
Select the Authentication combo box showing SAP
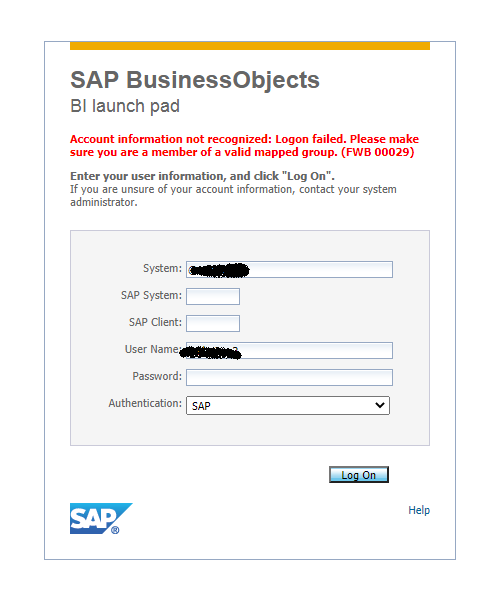(x=288, y=405)
